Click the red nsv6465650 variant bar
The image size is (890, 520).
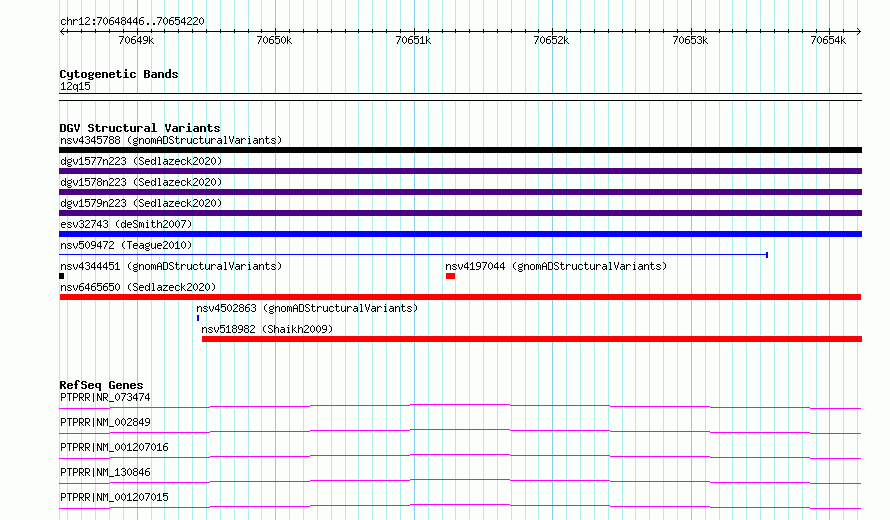(460, 297)
